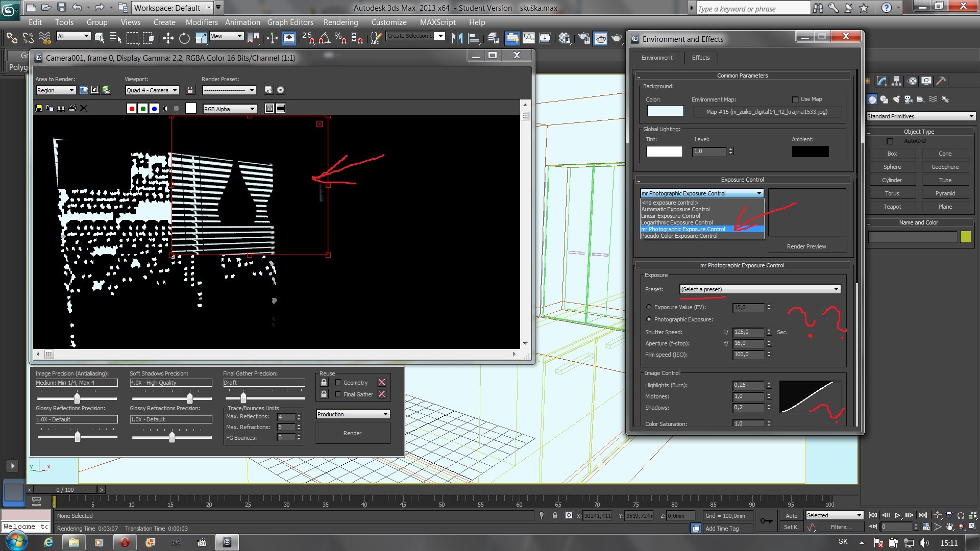Screen dimensions: 980x551
Task: Open the Modify panel tab icon
Action: click(x=881, y=81)
